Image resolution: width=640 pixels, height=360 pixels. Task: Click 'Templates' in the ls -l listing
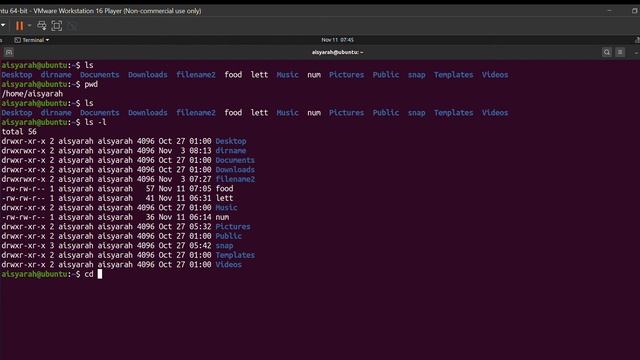235,255
